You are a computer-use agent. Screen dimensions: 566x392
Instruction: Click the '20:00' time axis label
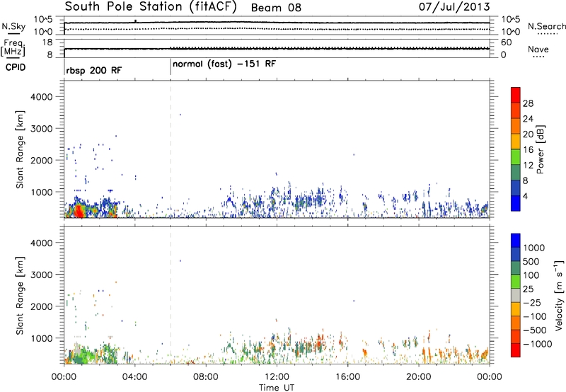click(419, 377)
